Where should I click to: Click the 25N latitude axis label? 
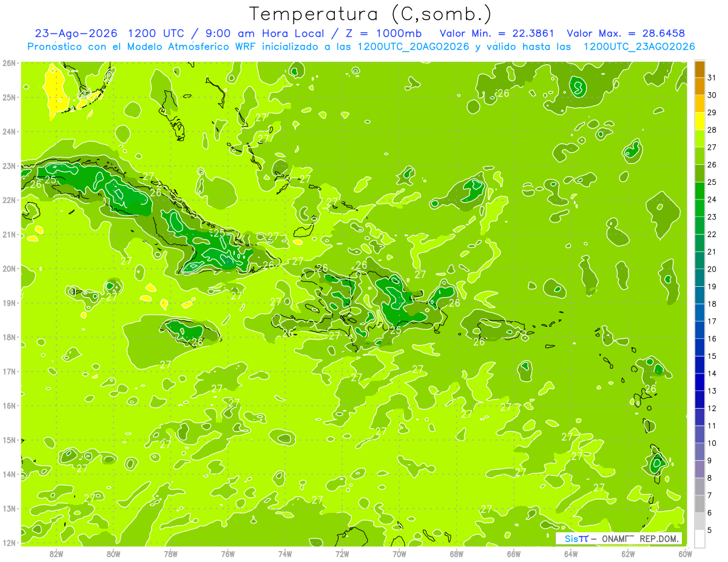click(8, 98)
